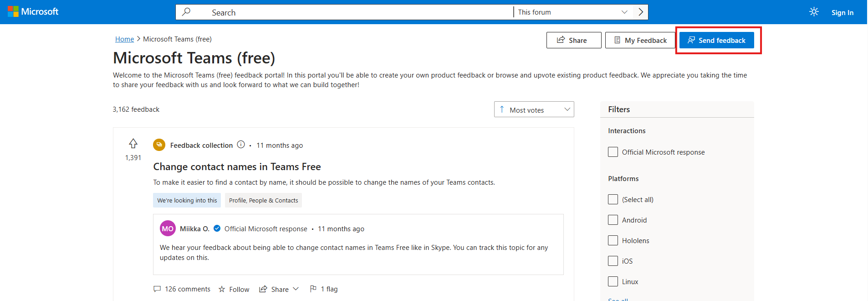The height and width of the screenshot is (301, 868).
Task: Click the Platforms section heading
Action: [623, 178]
